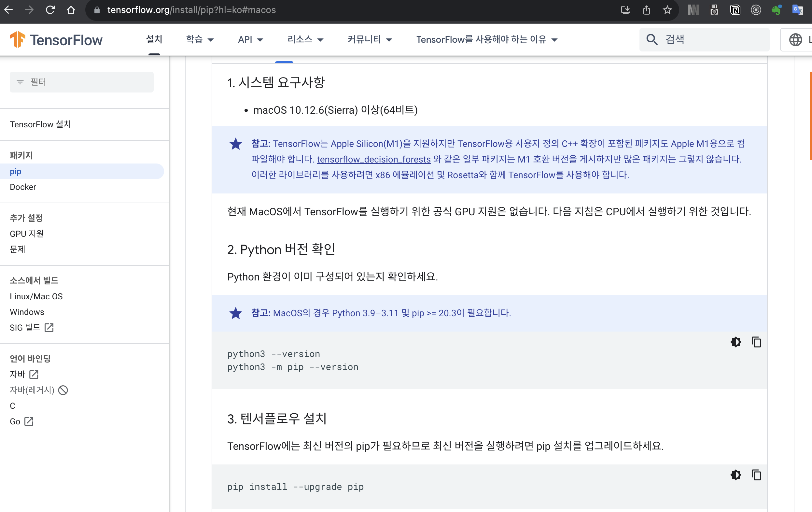The height and width of the screenshot is (512, 812).
Task: Click the 필터 filter input field
Action: [x=82, y=82]
